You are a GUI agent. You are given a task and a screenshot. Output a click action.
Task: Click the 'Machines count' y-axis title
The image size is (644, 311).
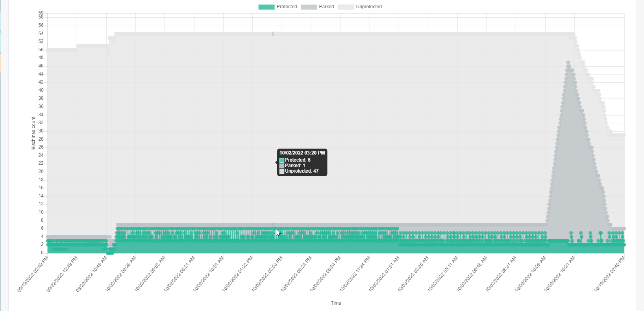(x=33, y=133)
